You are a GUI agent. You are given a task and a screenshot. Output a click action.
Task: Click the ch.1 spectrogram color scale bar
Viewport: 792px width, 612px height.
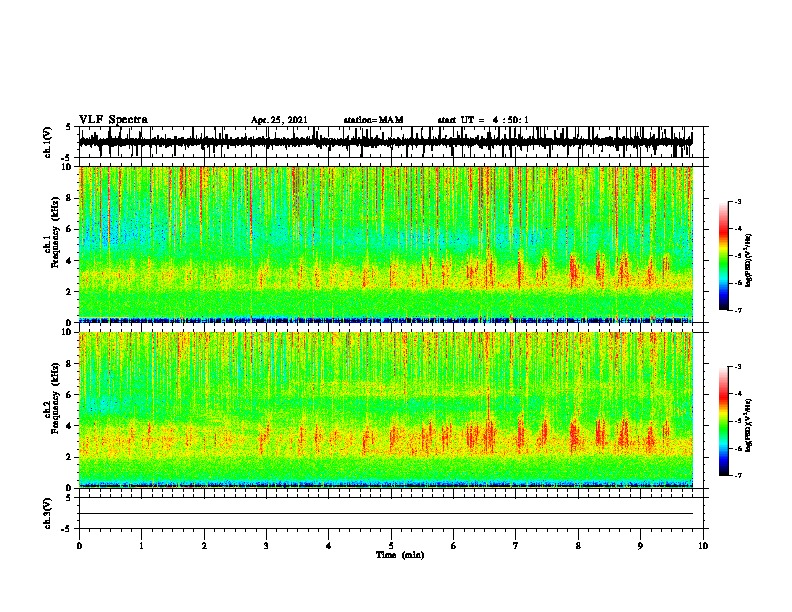click(x=724, y=256)
